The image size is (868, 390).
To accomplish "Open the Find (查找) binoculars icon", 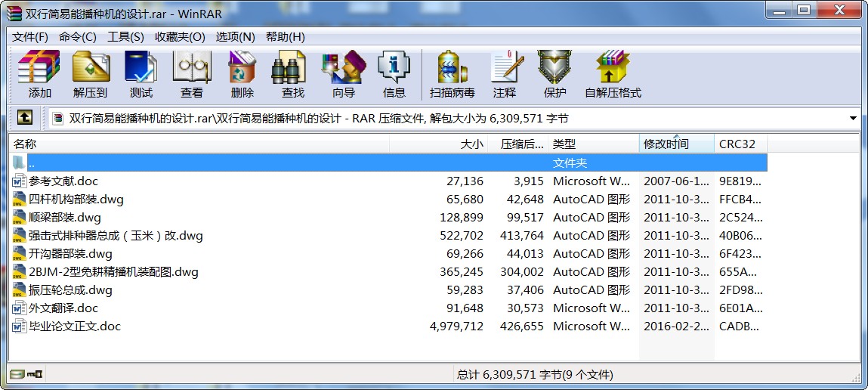I will (x=293, y=68).
